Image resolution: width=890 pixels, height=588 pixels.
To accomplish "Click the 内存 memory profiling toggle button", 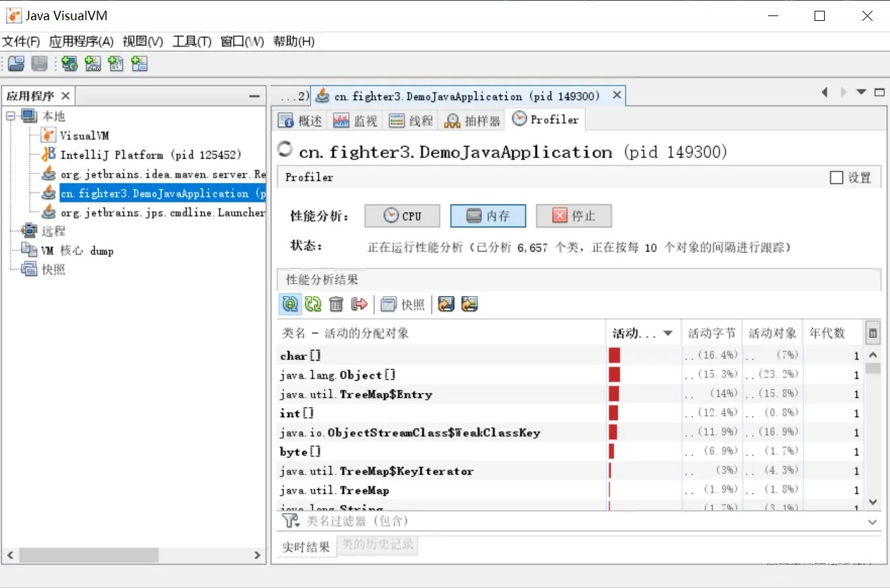I will pos(488,216).
